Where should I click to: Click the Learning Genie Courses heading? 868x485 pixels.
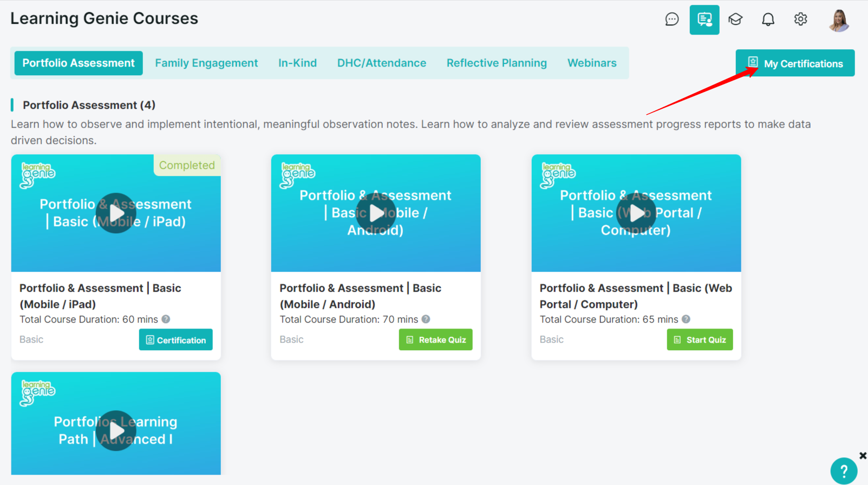105,18
